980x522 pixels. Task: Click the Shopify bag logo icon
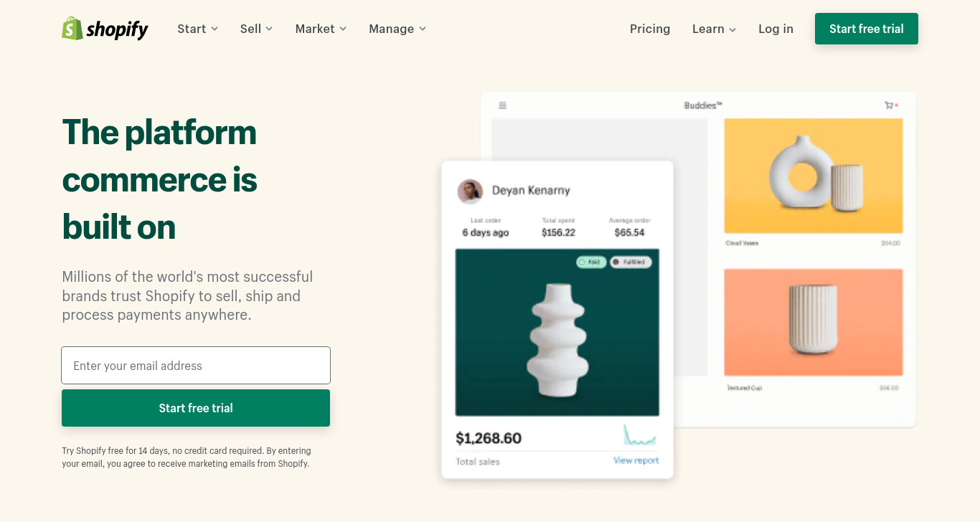click(72, 29)
